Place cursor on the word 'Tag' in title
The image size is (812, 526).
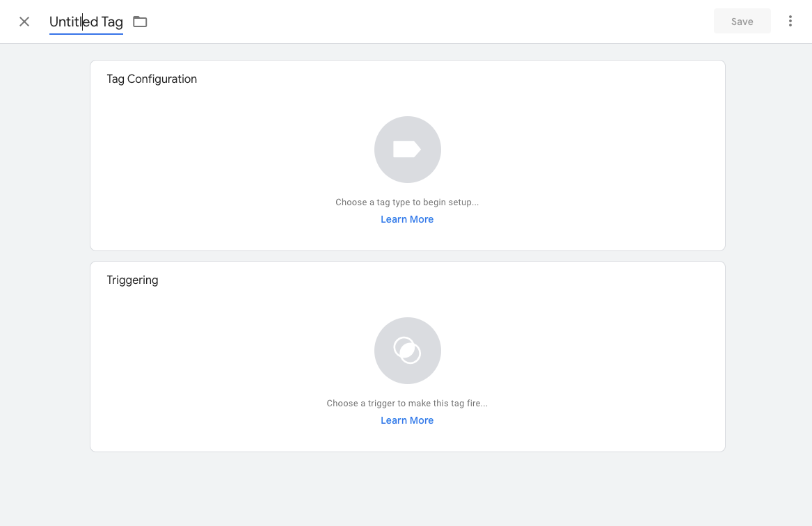click(x=112, y=22)
